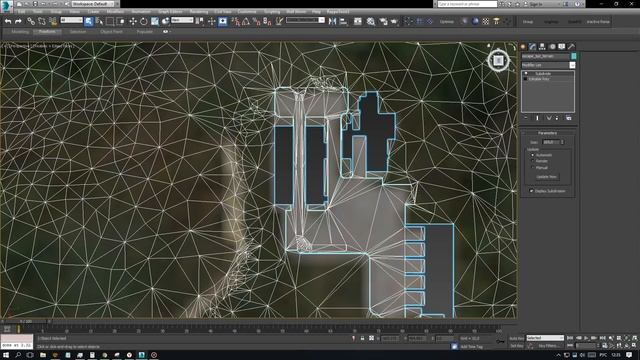The height and width of the screenshot is (360, 640).
Task: Open the Customize menu
Action: (247, 12)
